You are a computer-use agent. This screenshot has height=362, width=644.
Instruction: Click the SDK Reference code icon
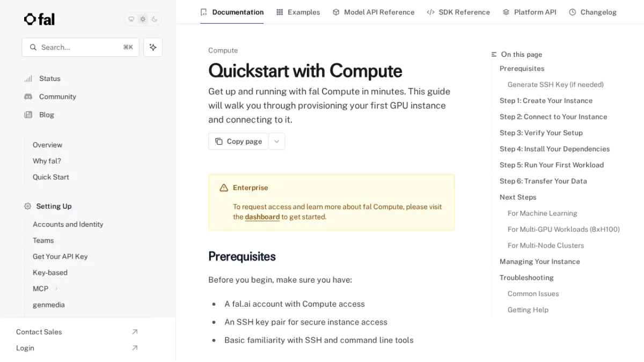430,12
